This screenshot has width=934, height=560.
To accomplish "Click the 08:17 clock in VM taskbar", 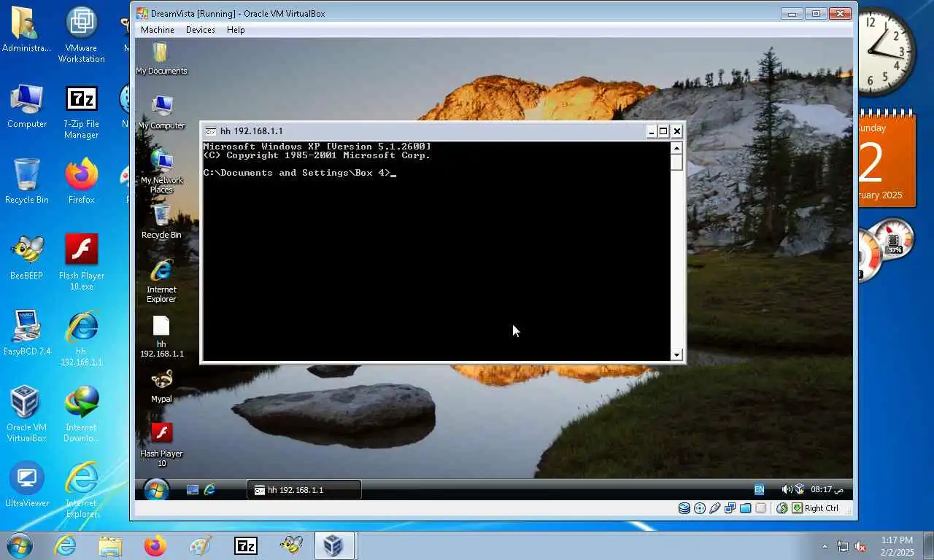I will click(x=827, y=489).
